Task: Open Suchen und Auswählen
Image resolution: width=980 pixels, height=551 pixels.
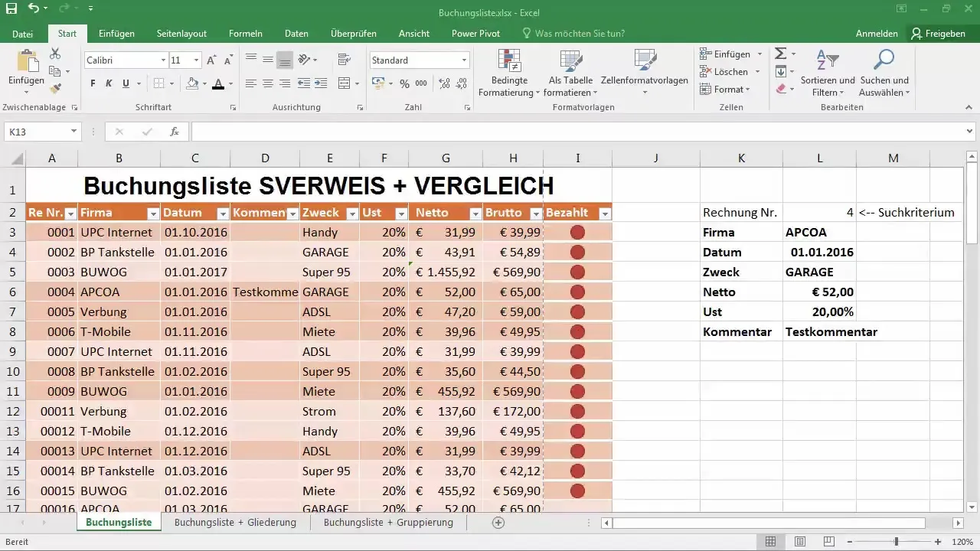Action: [x=884, y=73]
